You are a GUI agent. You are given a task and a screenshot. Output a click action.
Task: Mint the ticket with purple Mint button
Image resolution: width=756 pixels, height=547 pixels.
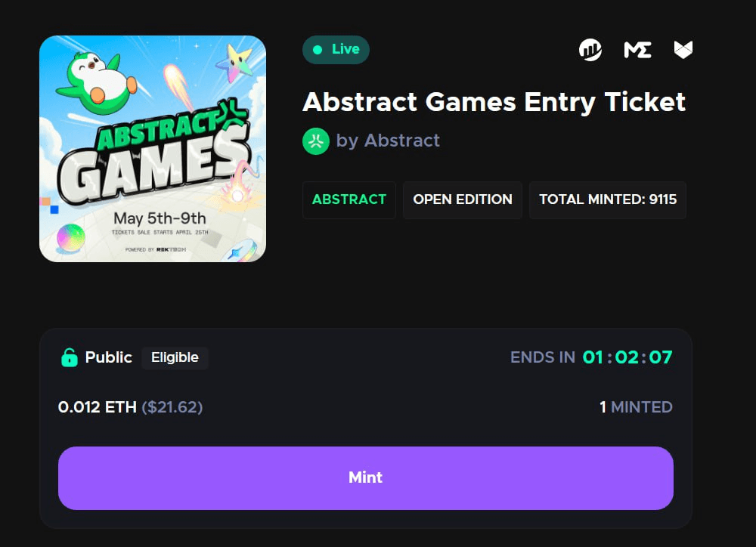pyautogui.click(x=365, y=478)
